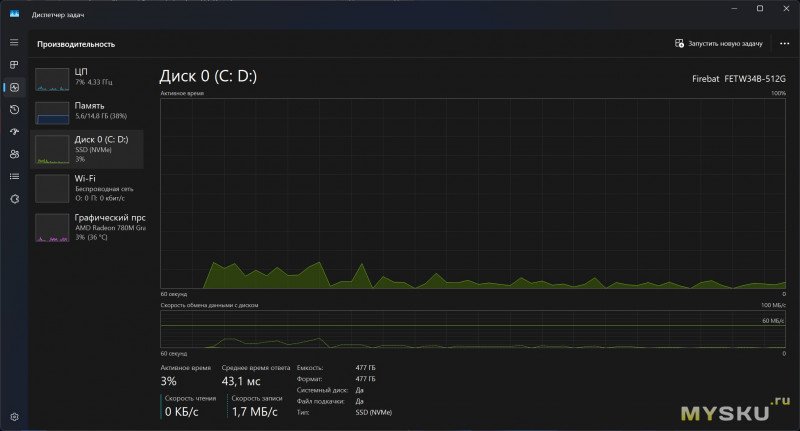The image size is (800, 431).
Task: Open Task Manager settings gear
Action: (x=14, y=416)
